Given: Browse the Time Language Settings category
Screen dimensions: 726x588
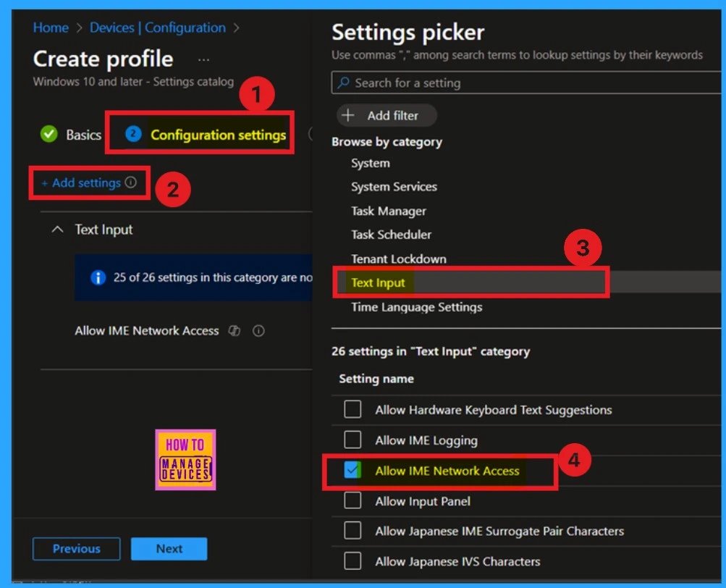Looking at the screenshot, I should tap(417, 307).
